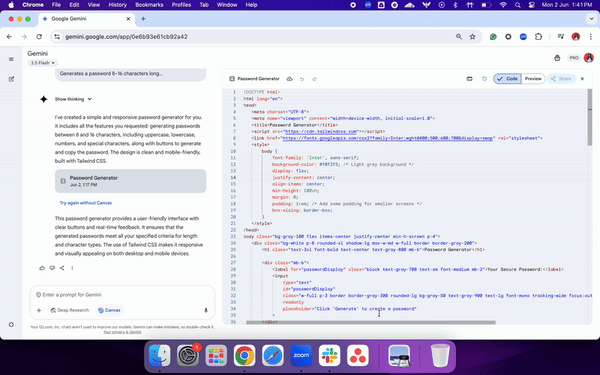Undo the last canvas edit
The width and height of the screenshot is (600, 375).
tap(302, 79)
